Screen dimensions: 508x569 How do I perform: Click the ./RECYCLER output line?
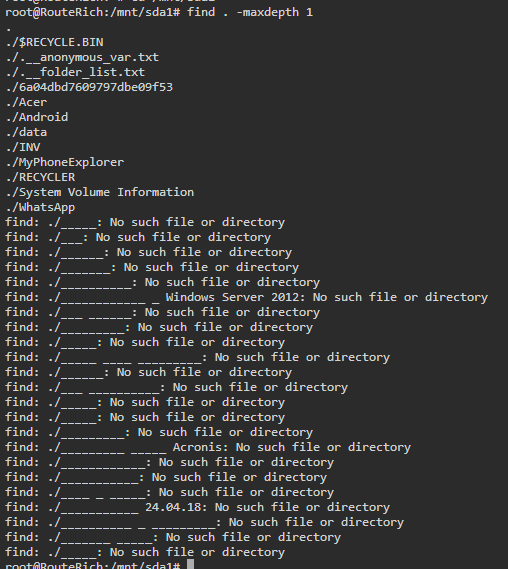click(x=41, y=177)
